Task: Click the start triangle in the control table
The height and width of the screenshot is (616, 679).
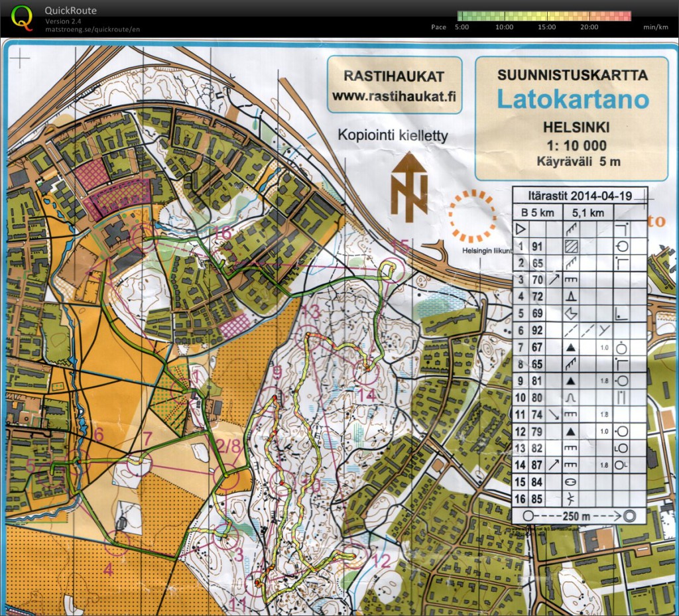Action: [520, 229]
